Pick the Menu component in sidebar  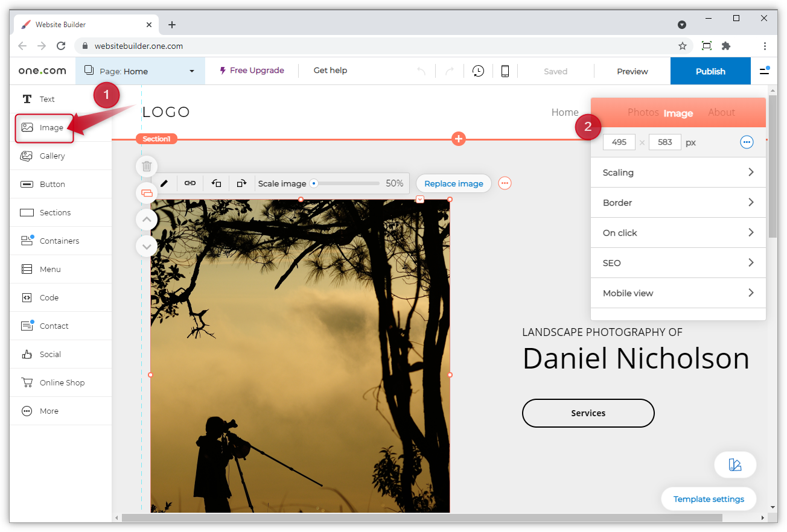(x=60, y=269)
